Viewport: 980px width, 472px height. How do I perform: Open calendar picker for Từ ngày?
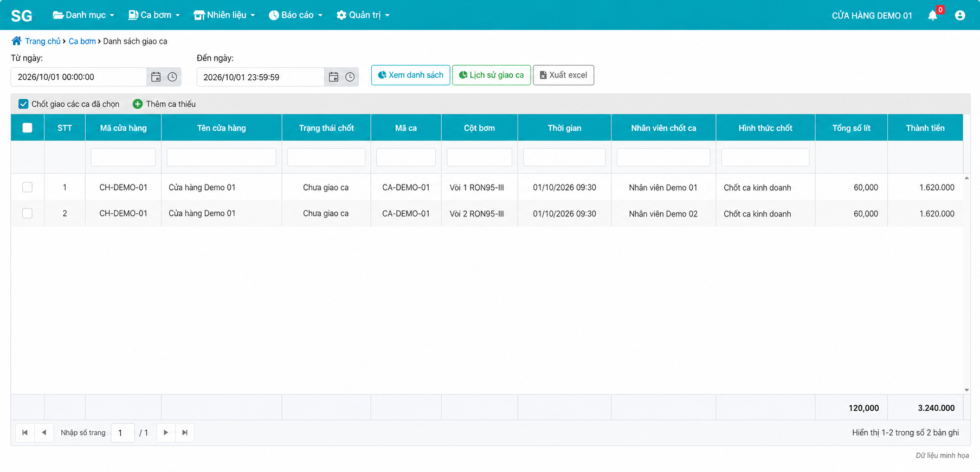tap(156, 77)
